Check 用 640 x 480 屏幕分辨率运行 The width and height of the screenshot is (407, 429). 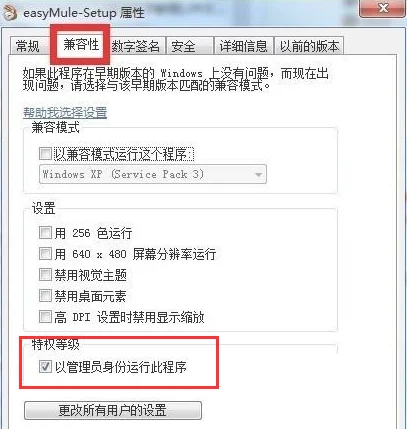coord(45,254)
